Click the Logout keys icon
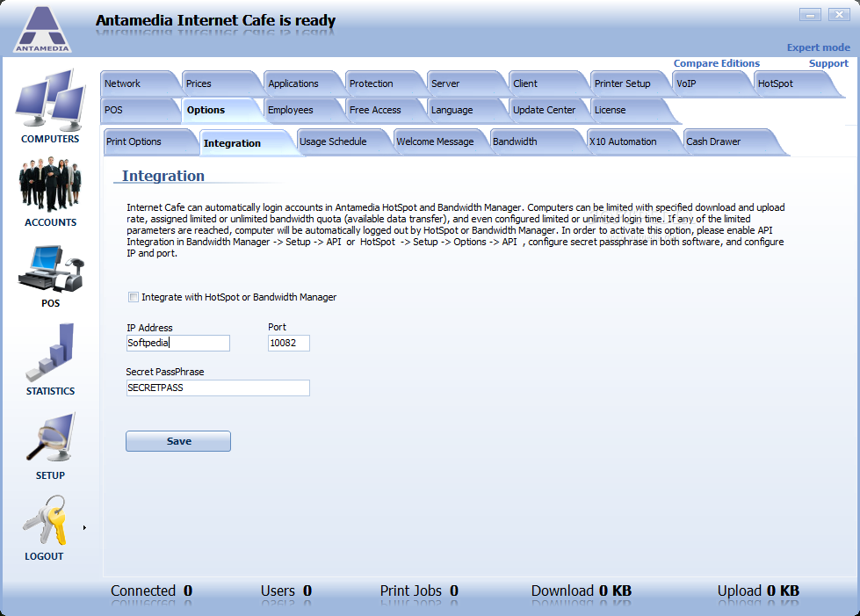The height and width of the screenshot is (616, 860). point(45,520)
